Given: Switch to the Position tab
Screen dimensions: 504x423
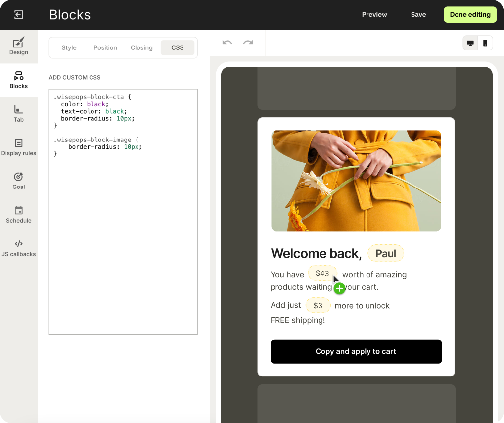Looking at the screenshot, I should (105, 48).
